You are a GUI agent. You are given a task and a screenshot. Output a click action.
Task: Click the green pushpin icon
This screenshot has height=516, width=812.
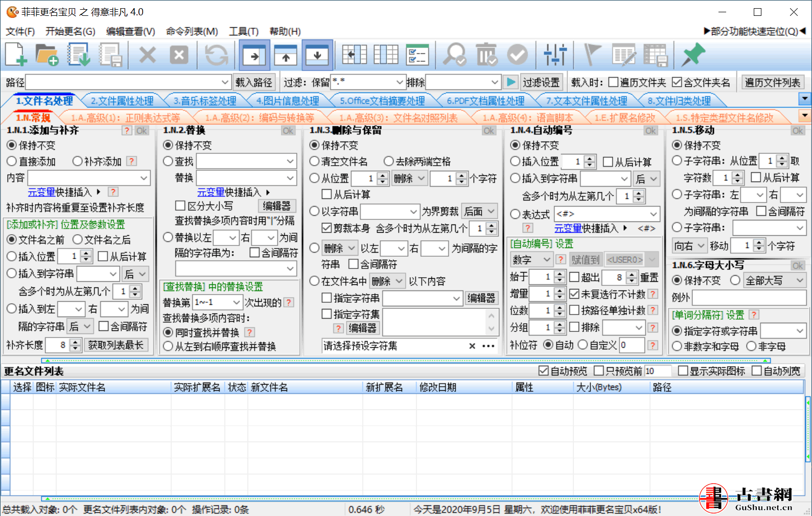[x=693, y=55]
